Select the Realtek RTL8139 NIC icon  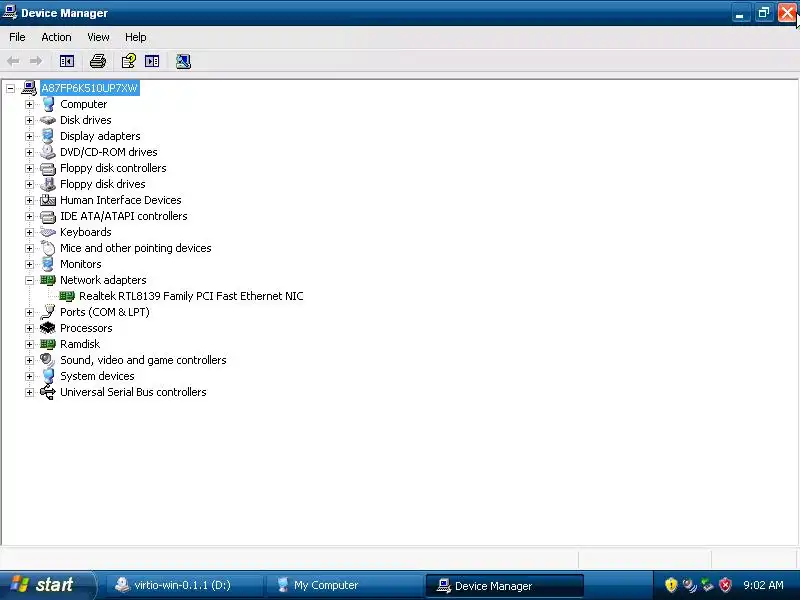tap(67, 296)
